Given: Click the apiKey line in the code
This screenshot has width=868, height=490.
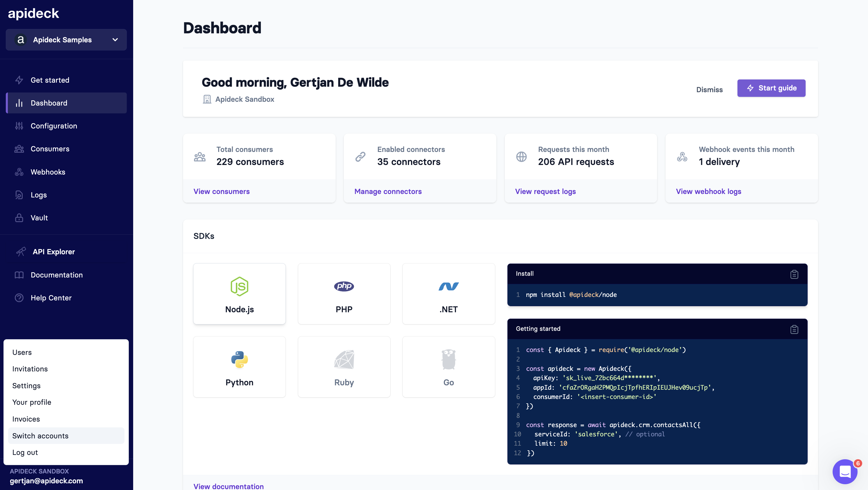Looking at the screenshot, I should click(x=596, y=378).
